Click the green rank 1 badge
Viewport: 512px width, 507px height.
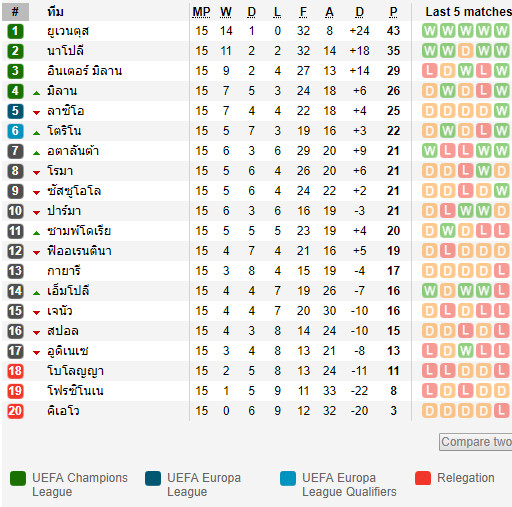(15, 31)
